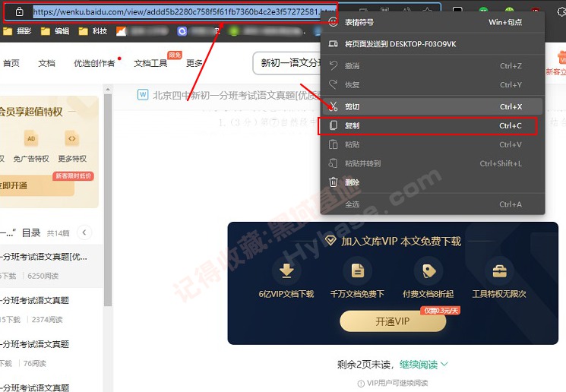Click the browser settings gear icon
Viewport: 566px width, 392px height.
click(561, 11)
